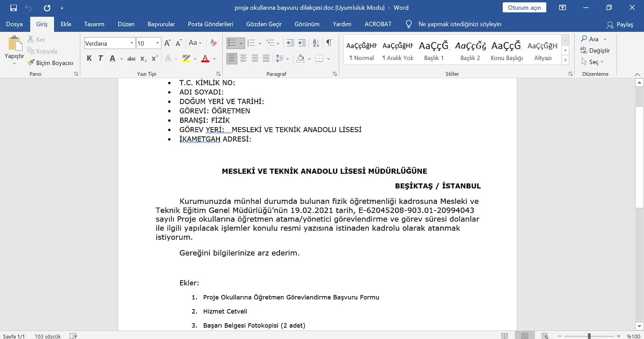Screen dimensions: 644x339
Task: Center align the paragraph
Action: coord(243,58)
